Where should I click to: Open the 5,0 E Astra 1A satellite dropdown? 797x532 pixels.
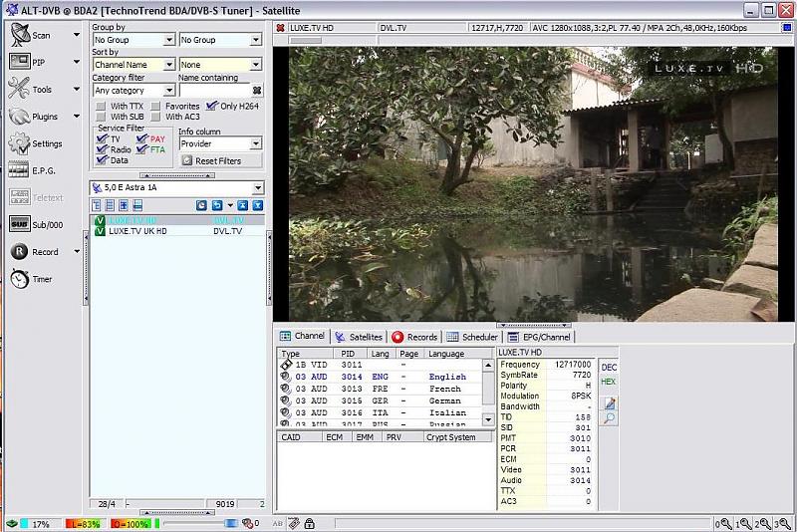(177, 187)
